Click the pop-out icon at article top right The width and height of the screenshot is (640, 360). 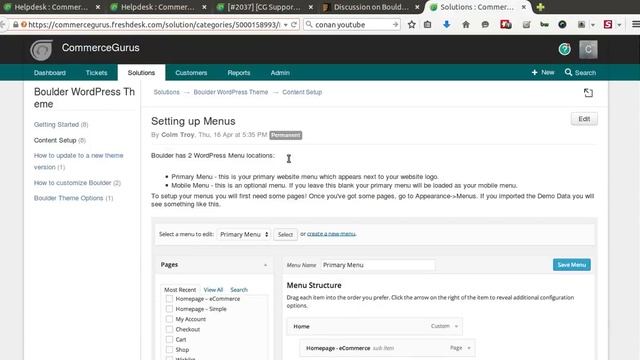pos(588,93)
